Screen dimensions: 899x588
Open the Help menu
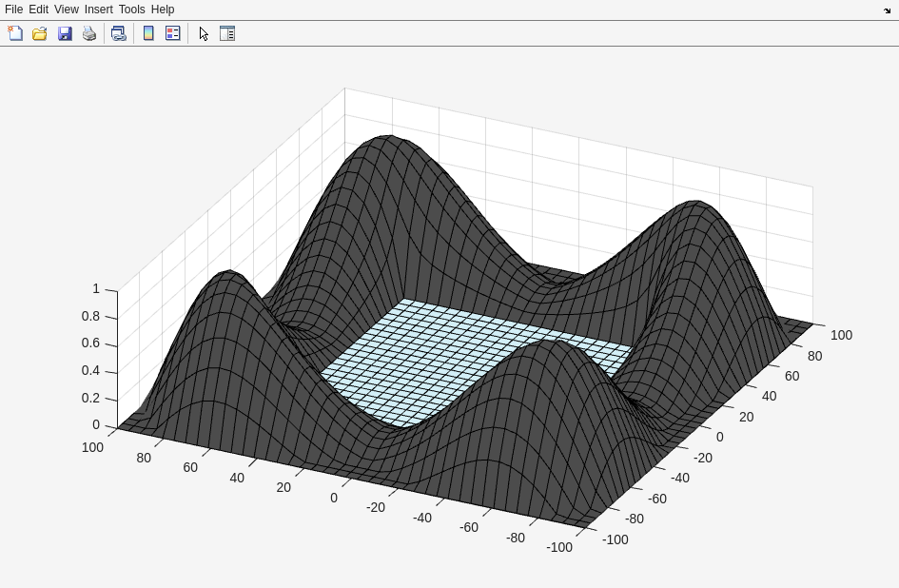tap(163, 10)
